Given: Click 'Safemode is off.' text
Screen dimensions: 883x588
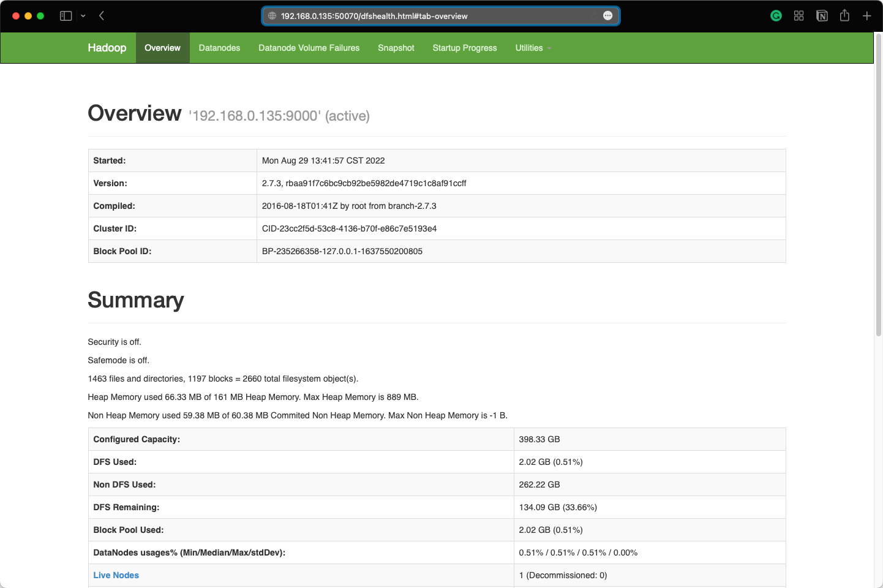Looking at the screenshot, I should [x=119, y=360].
